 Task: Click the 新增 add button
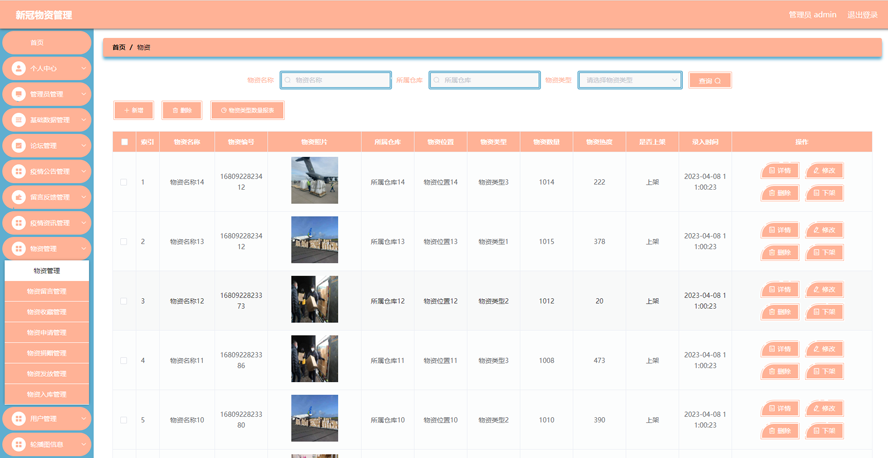coord(134,110)
